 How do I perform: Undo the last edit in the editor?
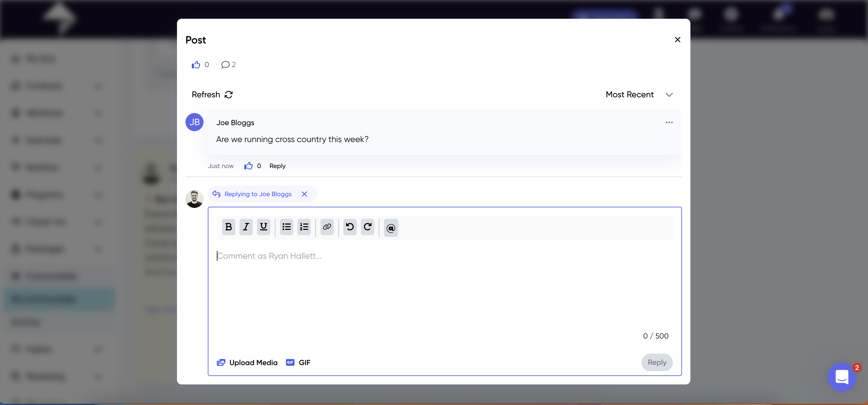click(x=350, y=227)
